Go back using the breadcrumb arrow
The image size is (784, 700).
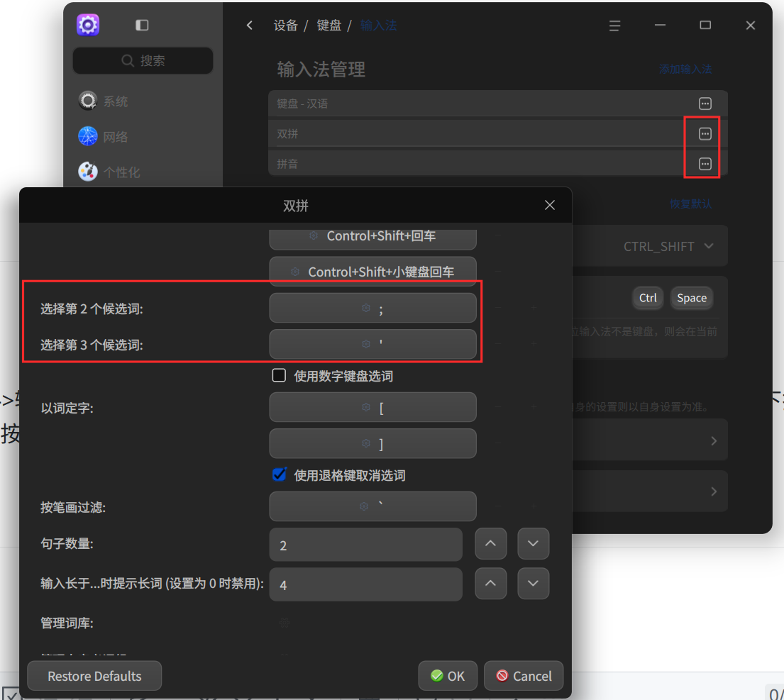[x=250, y=25]
